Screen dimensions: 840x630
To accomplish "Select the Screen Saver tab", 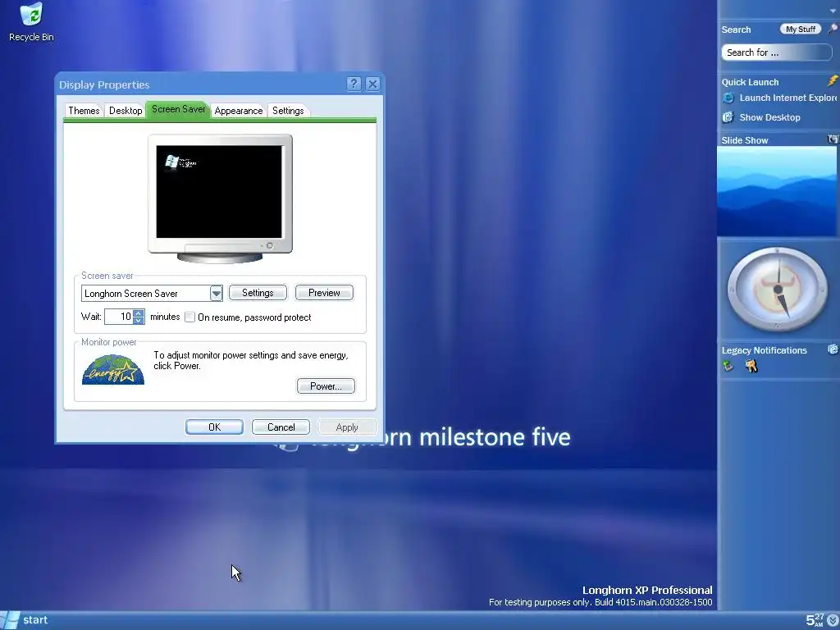I will coord(178,109).
